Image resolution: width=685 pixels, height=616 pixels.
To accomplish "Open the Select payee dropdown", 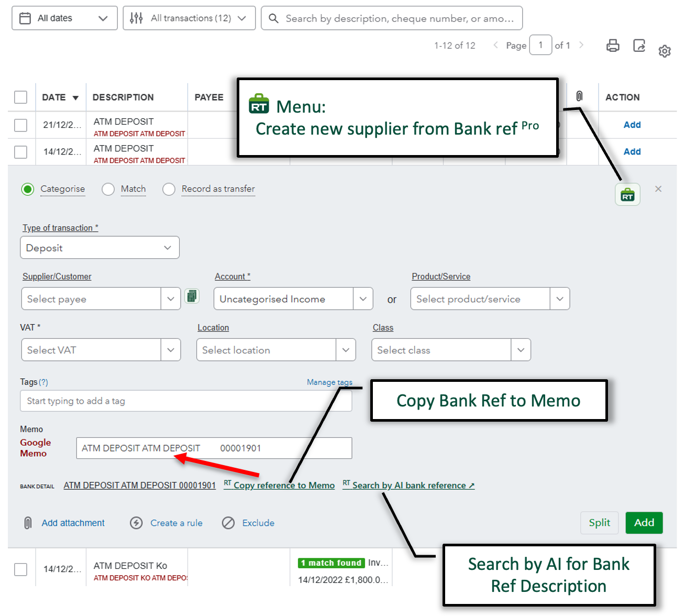I will (x=101, y=299).
